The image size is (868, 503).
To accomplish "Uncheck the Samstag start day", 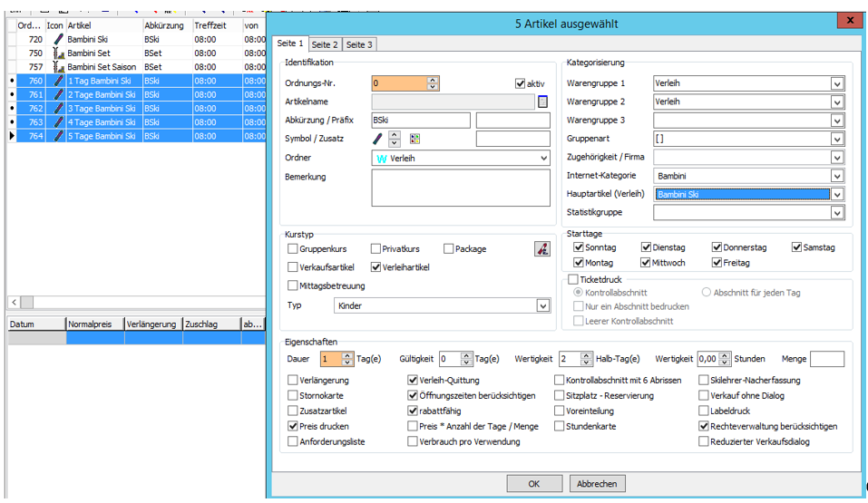I will 796,247.
